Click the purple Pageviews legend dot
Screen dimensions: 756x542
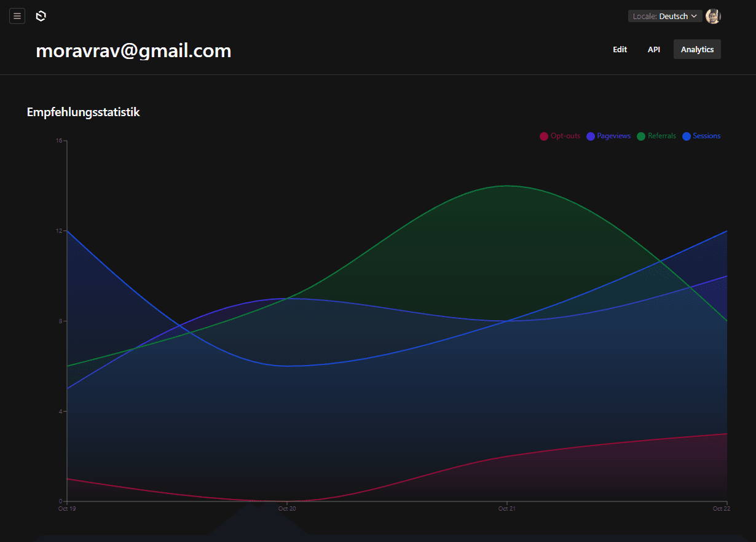coord(591,136)
